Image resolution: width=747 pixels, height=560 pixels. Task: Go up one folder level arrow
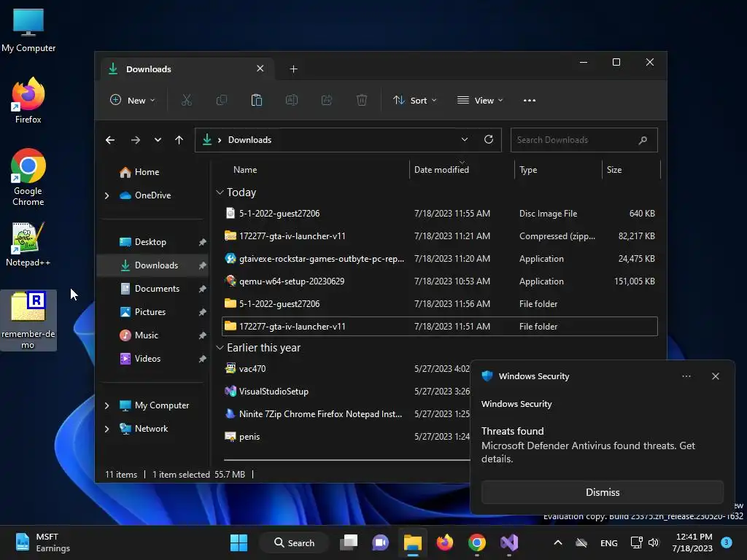(179, 140)
